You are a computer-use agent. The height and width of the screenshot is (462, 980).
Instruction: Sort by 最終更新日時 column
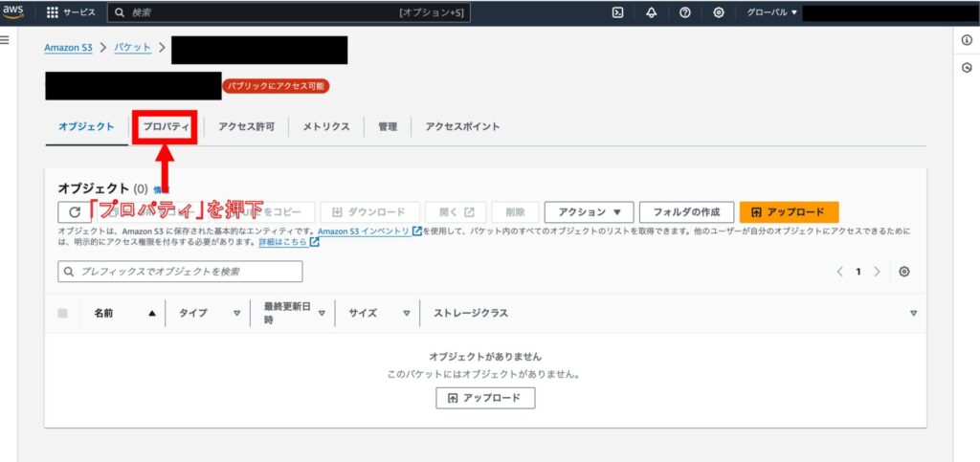pyautogui.click(x=322, y=314)
